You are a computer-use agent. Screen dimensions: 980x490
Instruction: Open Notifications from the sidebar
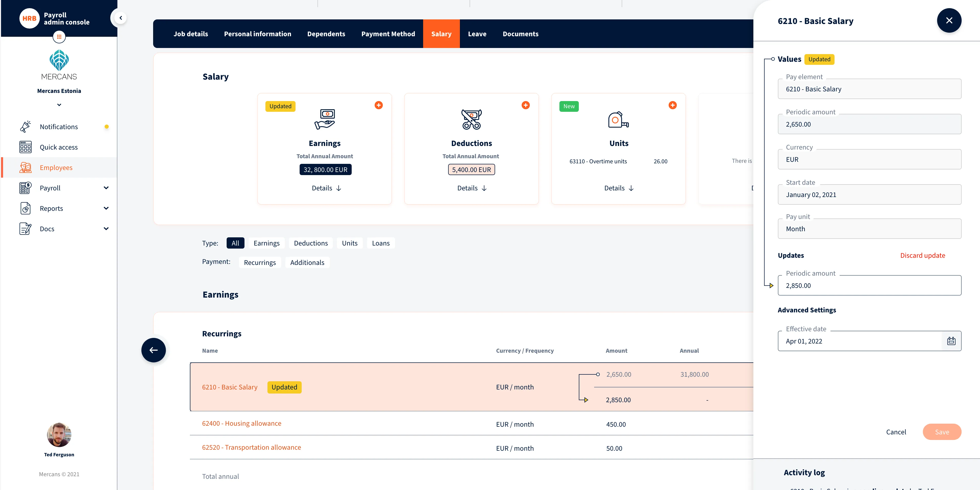[x=59, y=127]
